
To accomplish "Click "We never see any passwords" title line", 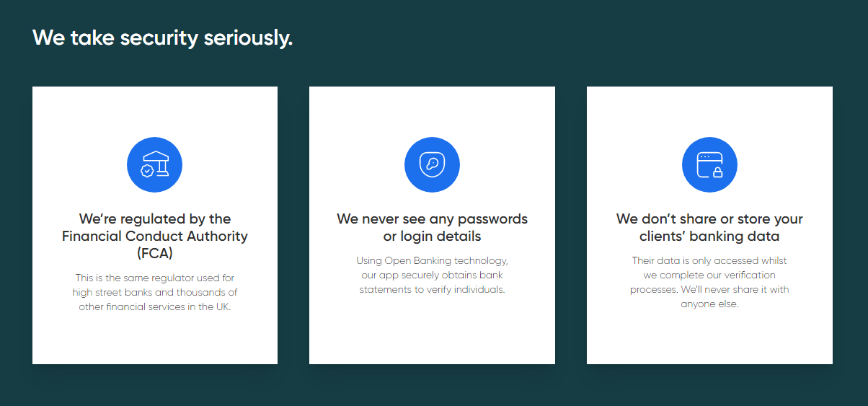I will coord(432,219).
